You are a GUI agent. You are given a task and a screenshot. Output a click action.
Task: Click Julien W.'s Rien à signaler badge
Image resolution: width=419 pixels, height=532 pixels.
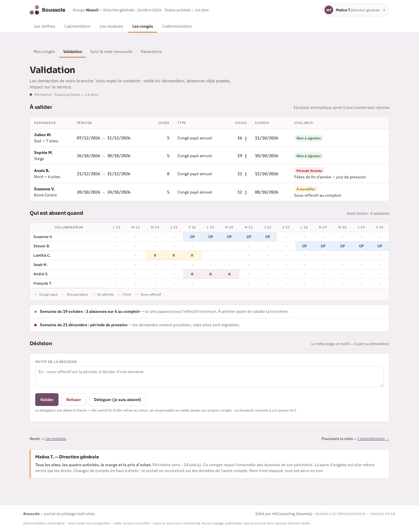click(x=309, y=138)
